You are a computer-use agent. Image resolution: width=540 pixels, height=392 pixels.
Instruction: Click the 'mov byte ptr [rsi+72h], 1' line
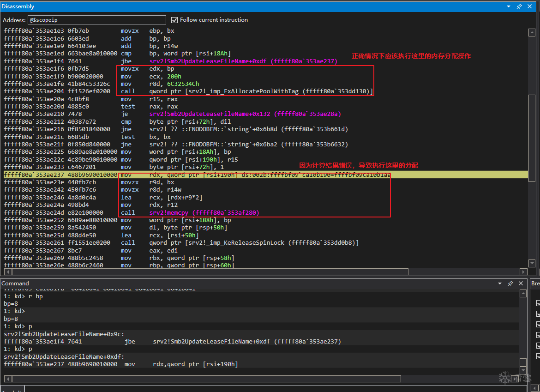[114, 167]
